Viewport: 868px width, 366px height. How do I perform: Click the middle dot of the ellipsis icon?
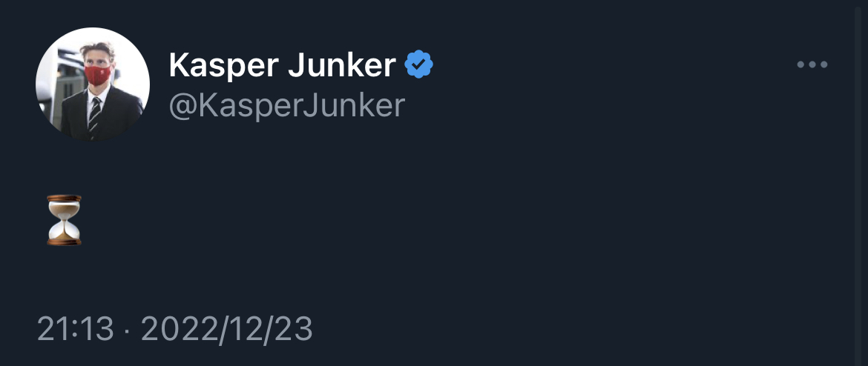pos(812,65)
